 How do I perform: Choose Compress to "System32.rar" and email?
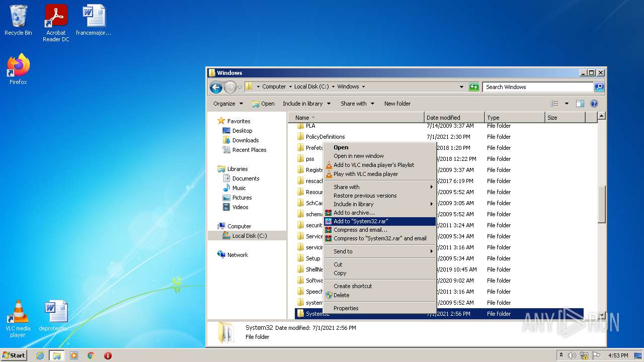click(380, 238)
